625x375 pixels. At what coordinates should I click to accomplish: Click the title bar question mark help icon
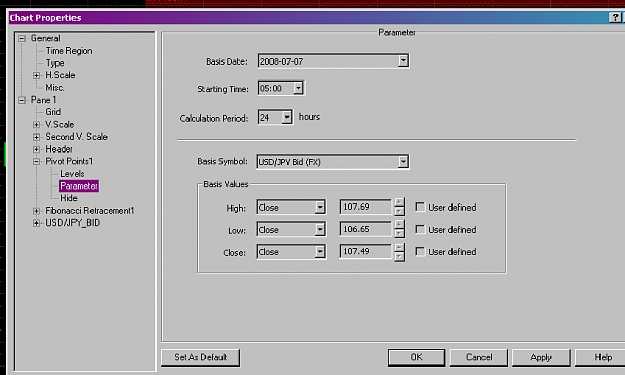click(x=615, y=18)
